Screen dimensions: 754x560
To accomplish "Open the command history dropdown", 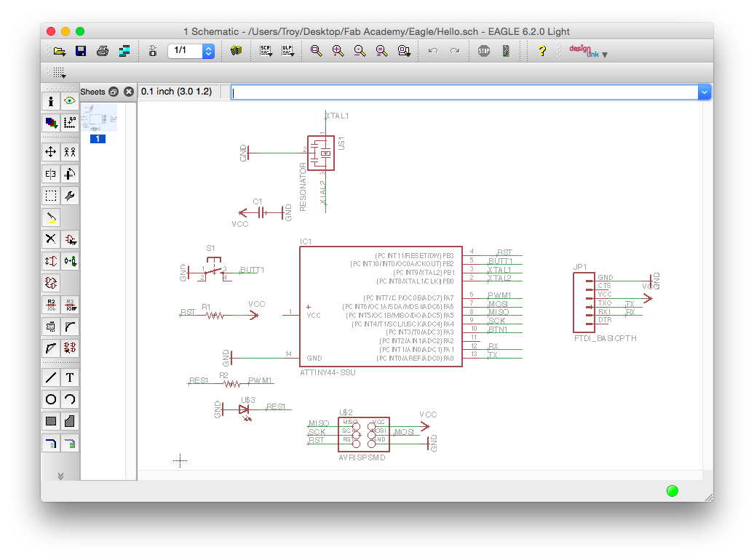I will tap(704, 92).
